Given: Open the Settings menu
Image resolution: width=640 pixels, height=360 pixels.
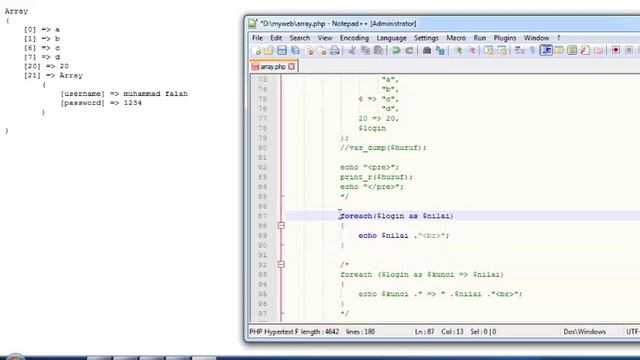Looking at the screenshot, I should pyautogui.click(x=426, y=38).
